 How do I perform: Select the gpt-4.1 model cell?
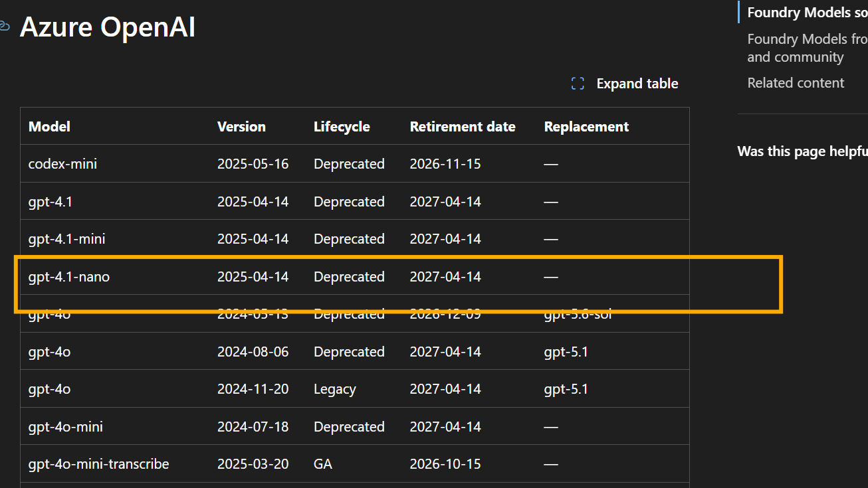coord(51,201)
